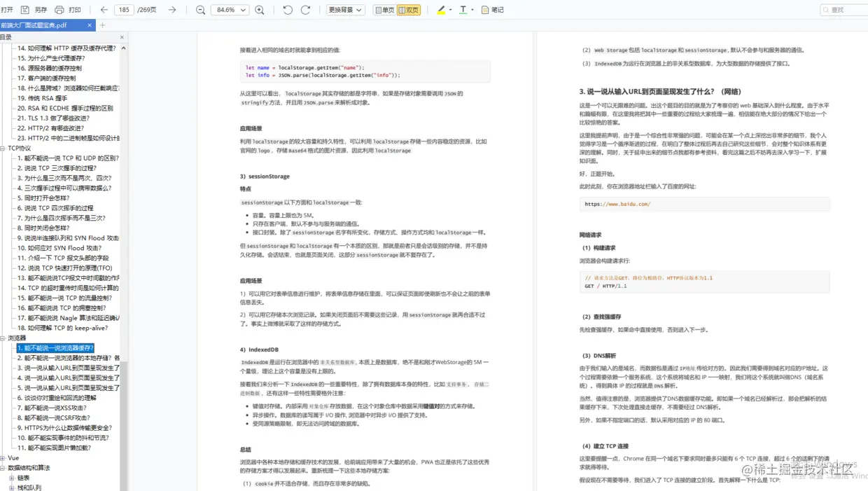Click the (3) DNS解析 subheading
Image resolution: width=868 pixels, height=491 pixels.
point(599,356)
